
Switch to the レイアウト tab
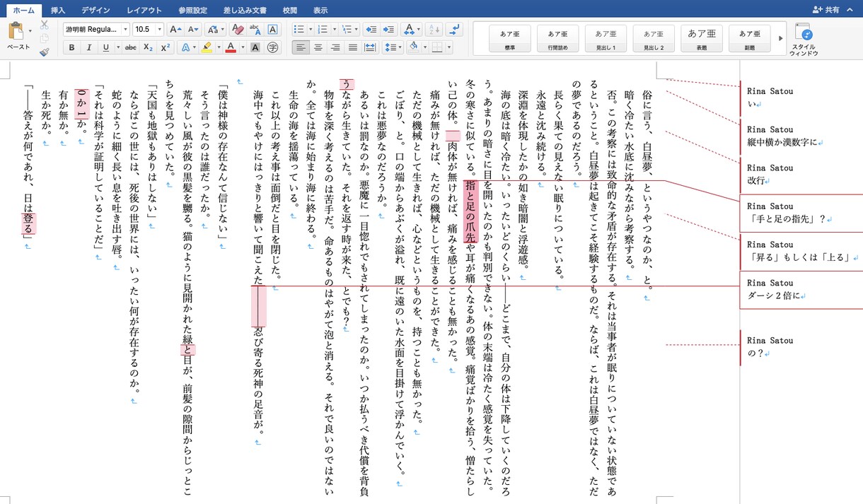(144, 10)
